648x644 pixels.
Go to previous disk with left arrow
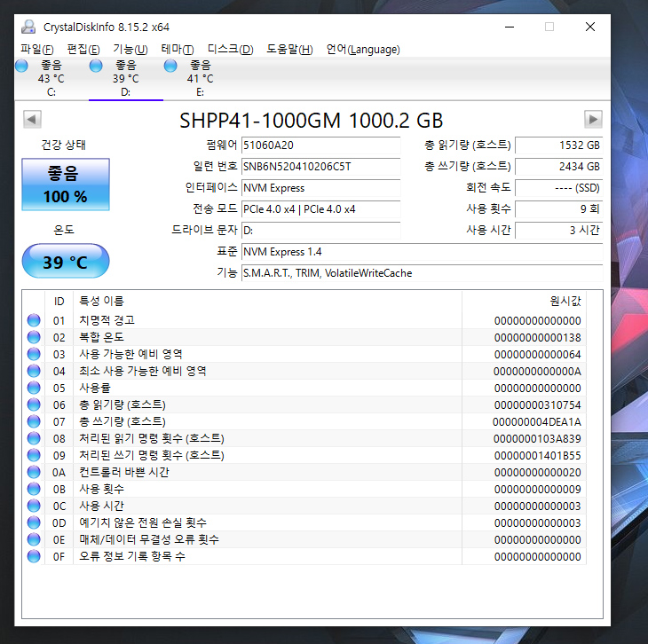[32, 120]
